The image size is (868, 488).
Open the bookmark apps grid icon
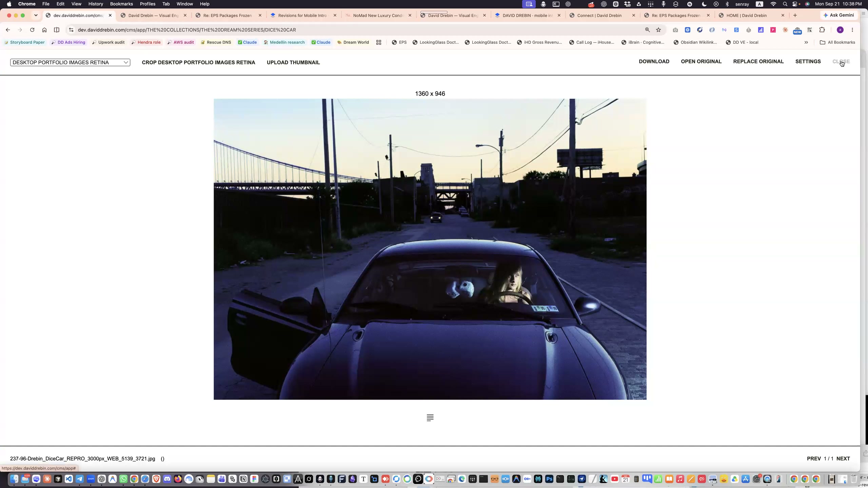click(379, 42)
